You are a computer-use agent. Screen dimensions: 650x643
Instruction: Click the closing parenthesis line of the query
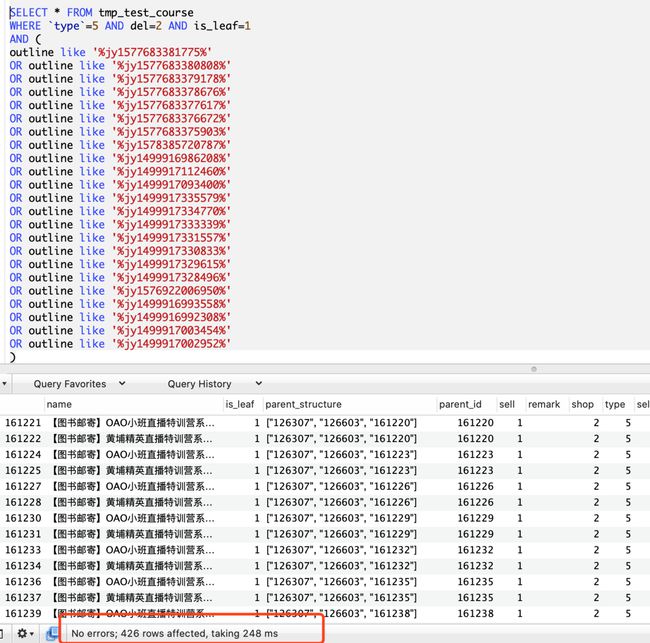[x=12, y=357]
